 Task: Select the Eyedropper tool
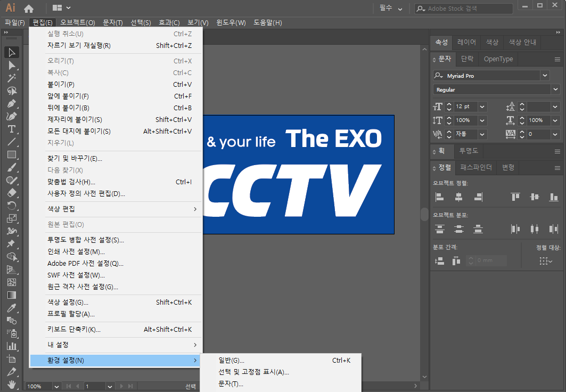pyautogui.click(x=12, y=308)
